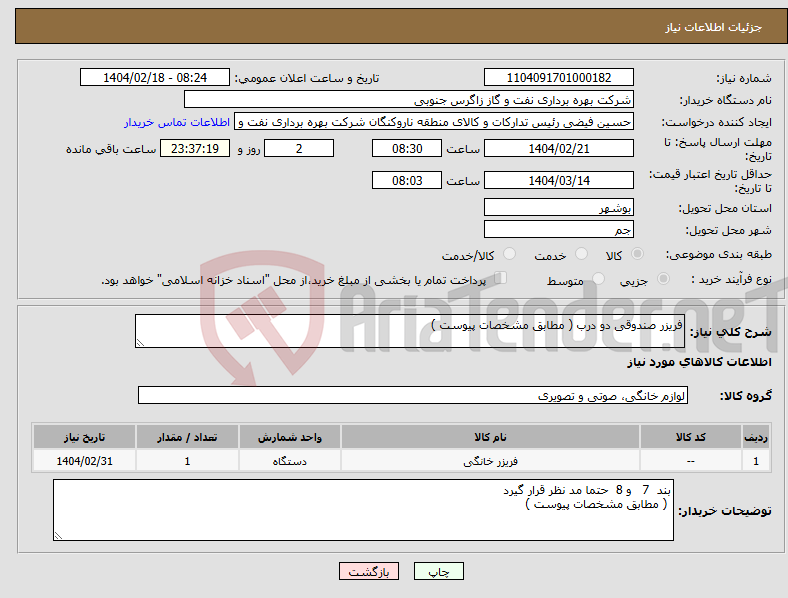788x598 pixels.
Task: Click the deadline time field 08:30
Action: click(407, 148)
